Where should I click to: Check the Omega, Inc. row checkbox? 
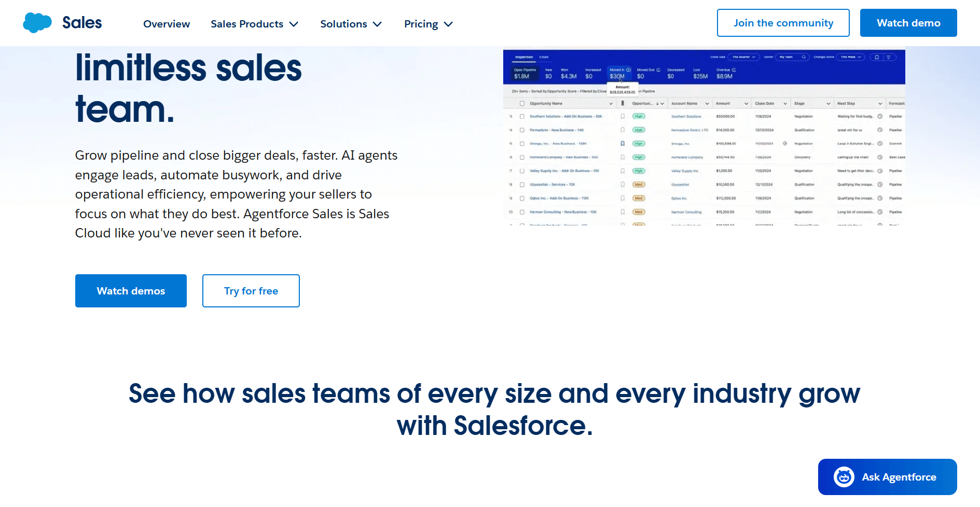click(x=522, y=144)
